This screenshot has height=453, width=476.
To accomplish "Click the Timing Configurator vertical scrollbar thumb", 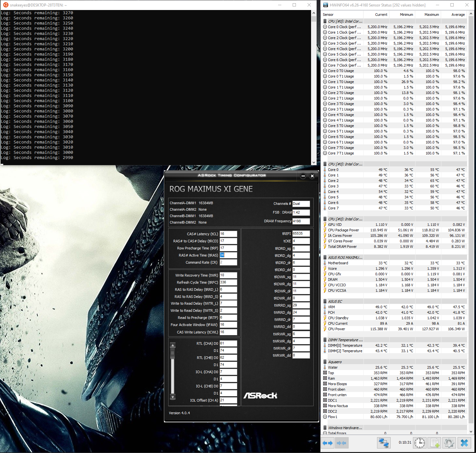I will pos(173,353).
